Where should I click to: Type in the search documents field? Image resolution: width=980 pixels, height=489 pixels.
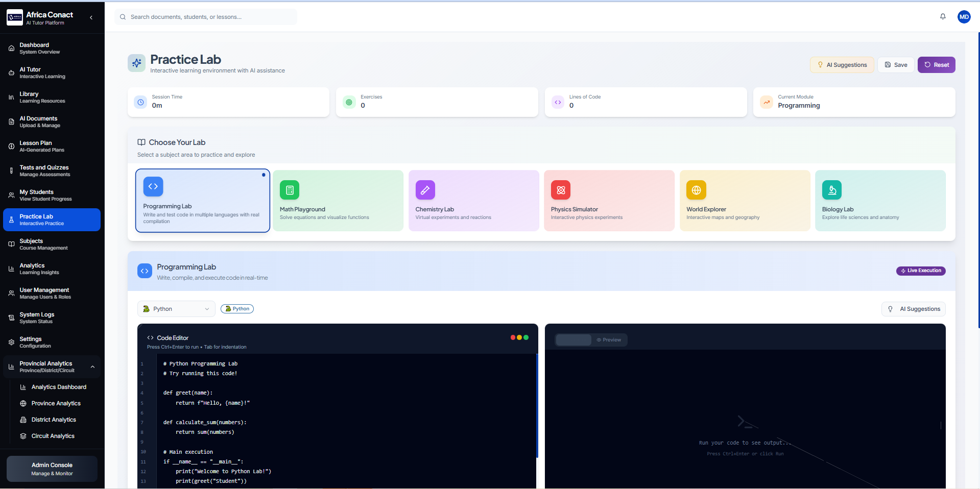[x=204, y=17]
